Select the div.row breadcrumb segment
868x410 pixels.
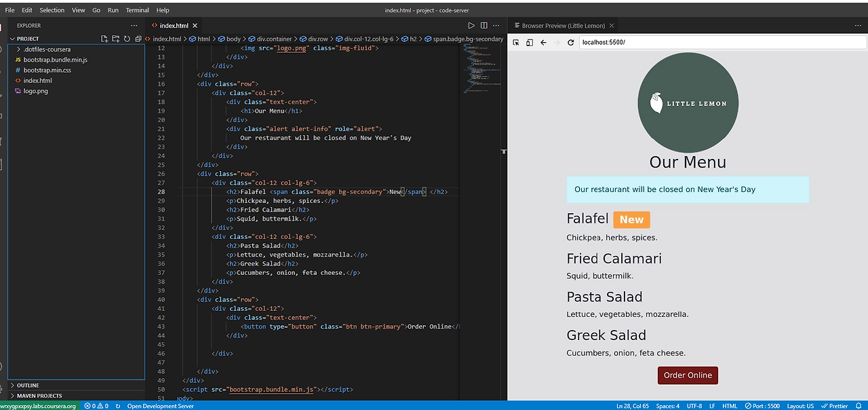click(314, 39)
